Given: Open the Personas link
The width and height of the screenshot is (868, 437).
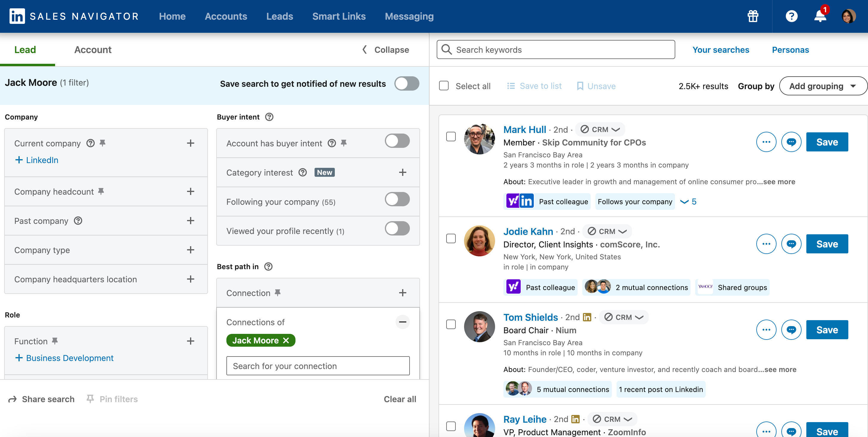Looking at the screenshot, I should pyautogui.click(x=790, y=49).
